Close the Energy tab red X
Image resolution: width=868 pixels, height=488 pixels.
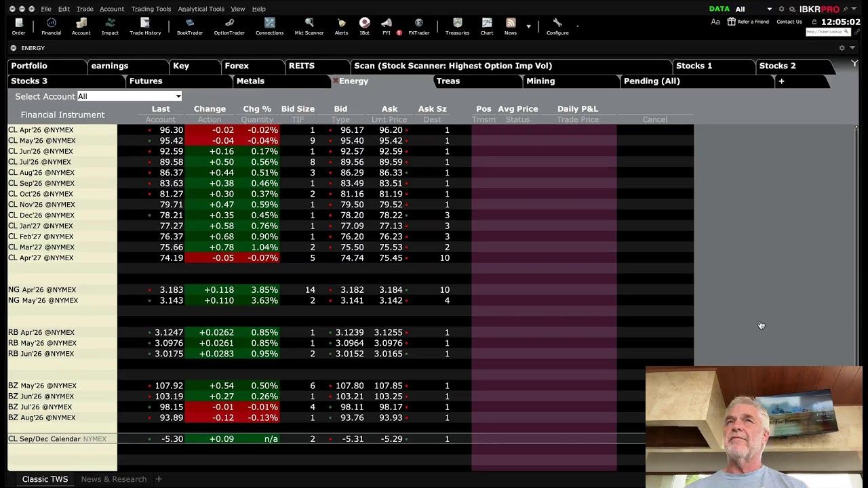tap(335, 81)
